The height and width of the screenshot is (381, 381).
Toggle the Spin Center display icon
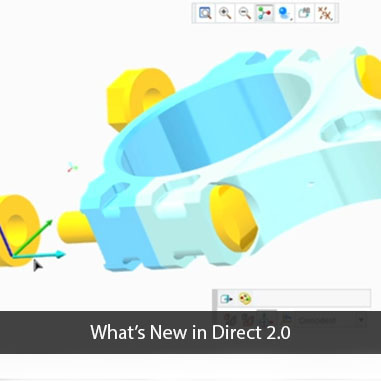pyautogui.click(x=265, y=13)
